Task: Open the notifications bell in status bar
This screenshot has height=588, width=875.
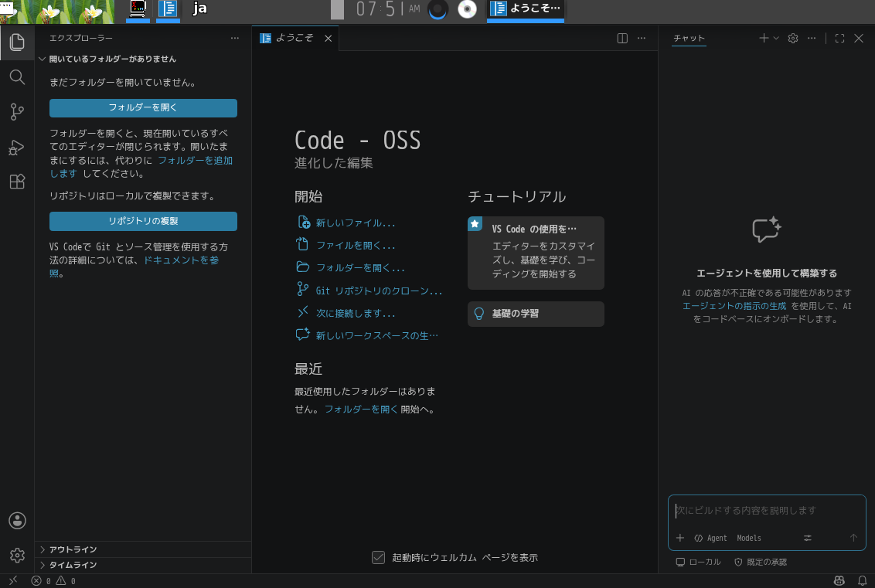Action: coord(862,581)
